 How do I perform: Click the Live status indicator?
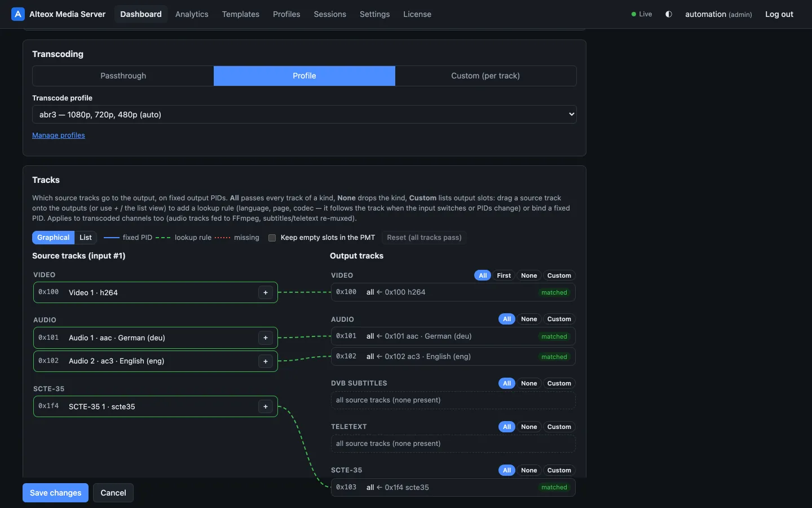(x=642, y=14)
